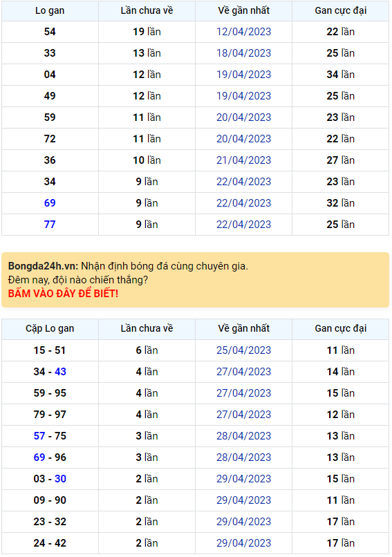This screenshot has width=392, height=557.
Task: Select '27 lần' maximum in row 36
Action: (340, 160)
